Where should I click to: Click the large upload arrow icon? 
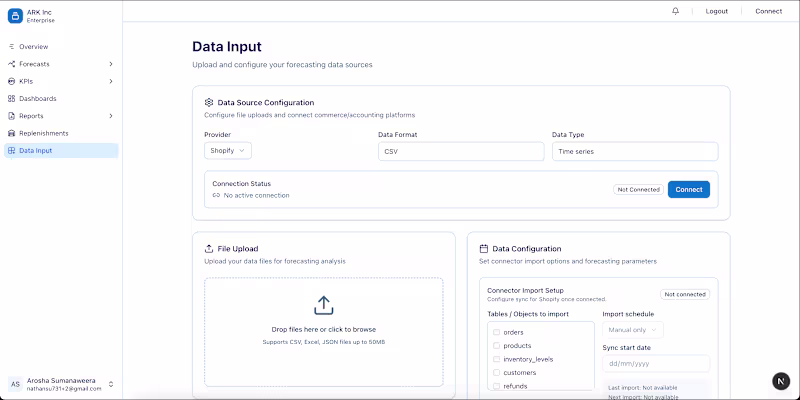point(323,306)
